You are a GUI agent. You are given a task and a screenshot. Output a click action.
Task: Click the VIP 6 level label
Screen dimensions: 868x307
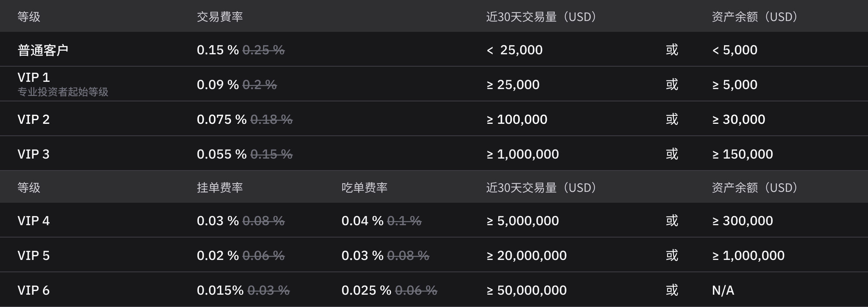point(34,290)
